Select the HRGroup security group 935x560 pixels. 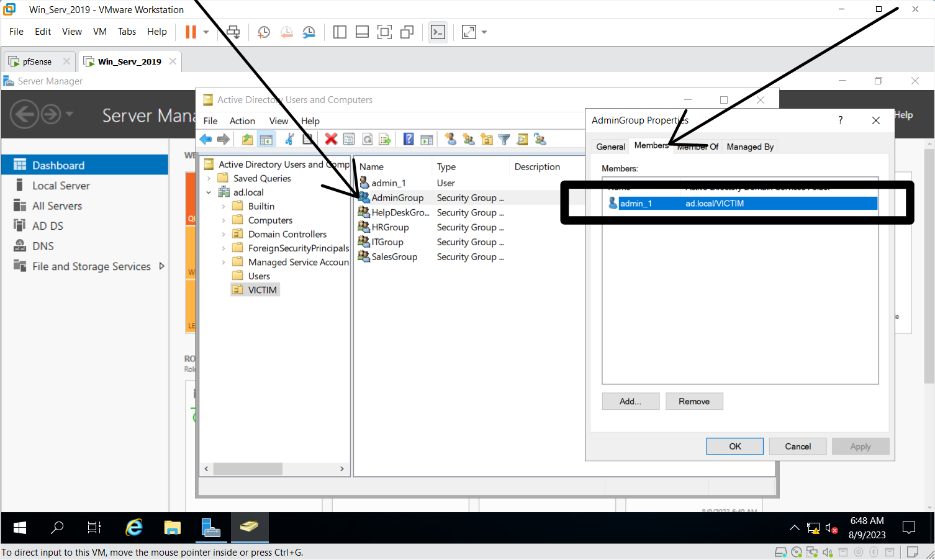pos(390,227)
